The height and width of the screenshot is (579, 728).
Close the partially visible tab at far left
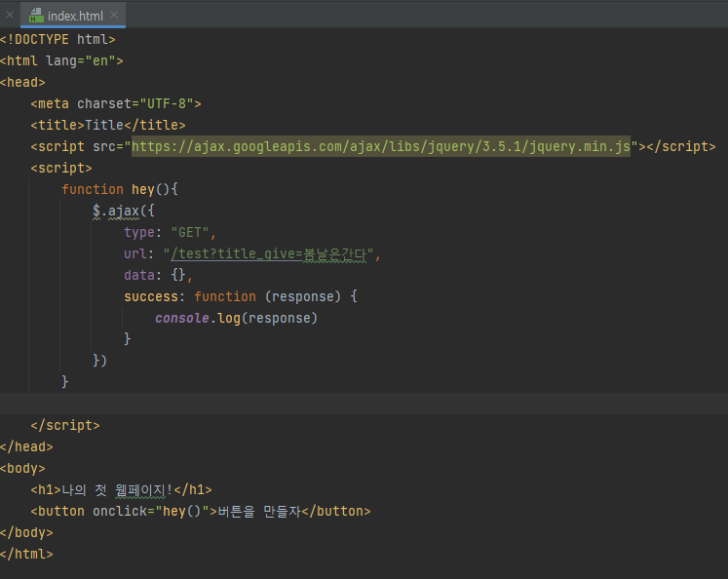pyautogui.click(x=10, y=15)
